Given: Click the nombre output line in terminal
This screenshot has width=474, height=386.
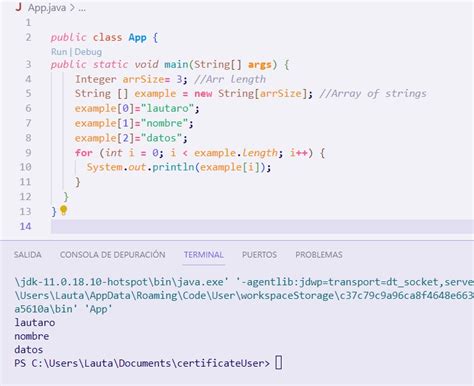Looking at the screenshot, I should (32, 336).
